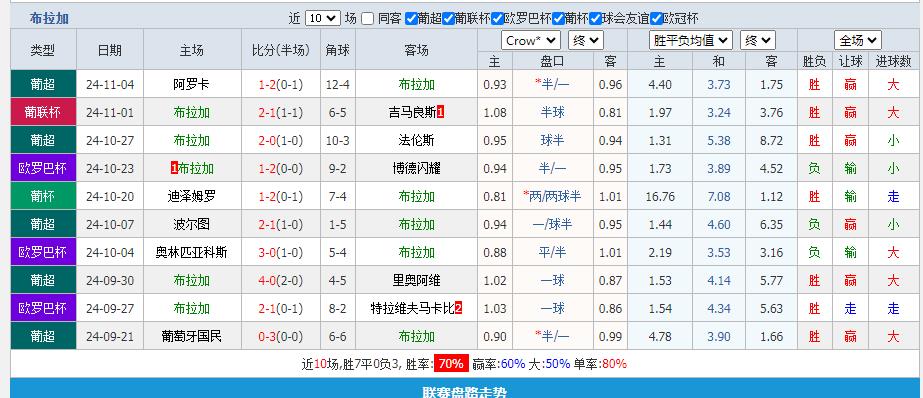Click the 葡杯 tag on the 24-10-20 row
This screenshot has height=398, width=923.
(43, 196)
